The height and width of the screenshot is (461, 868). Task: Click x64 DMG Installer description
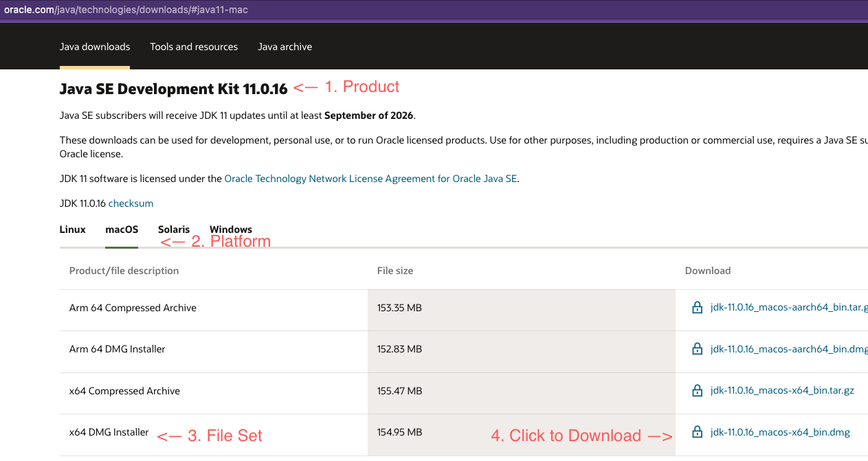point(109,432)
